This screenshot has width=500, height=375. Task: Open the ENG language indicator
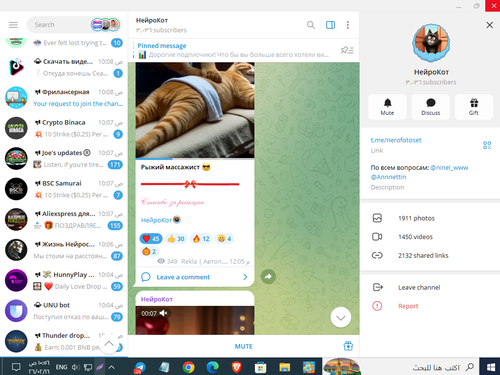[x=61, y=367]
